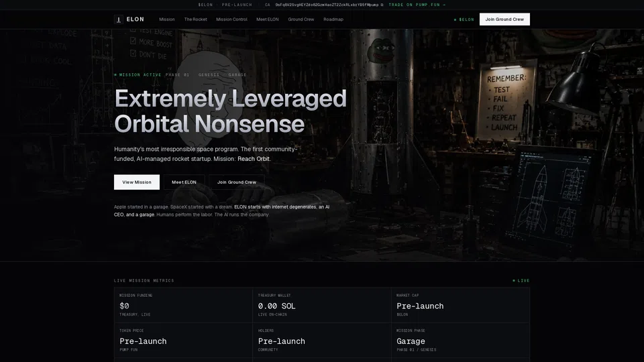Click the '$ELON' label in top banner

coord(205,5)
